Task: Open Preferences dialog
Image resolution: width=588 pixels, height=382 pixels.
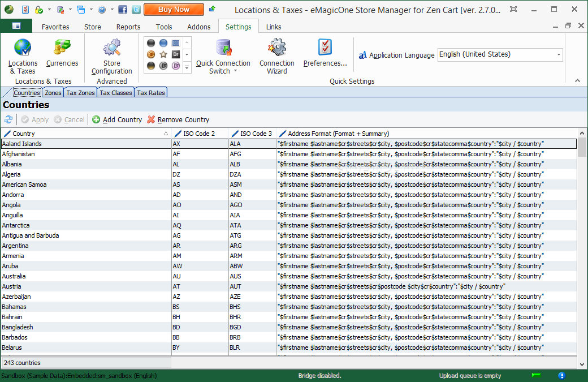Action: point(325,53)
